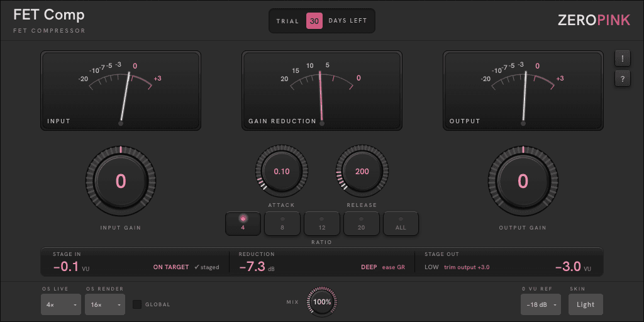This screenshot has height=322, width=644.
Task: Select ratio 12 button
Action: coord(321,223)
